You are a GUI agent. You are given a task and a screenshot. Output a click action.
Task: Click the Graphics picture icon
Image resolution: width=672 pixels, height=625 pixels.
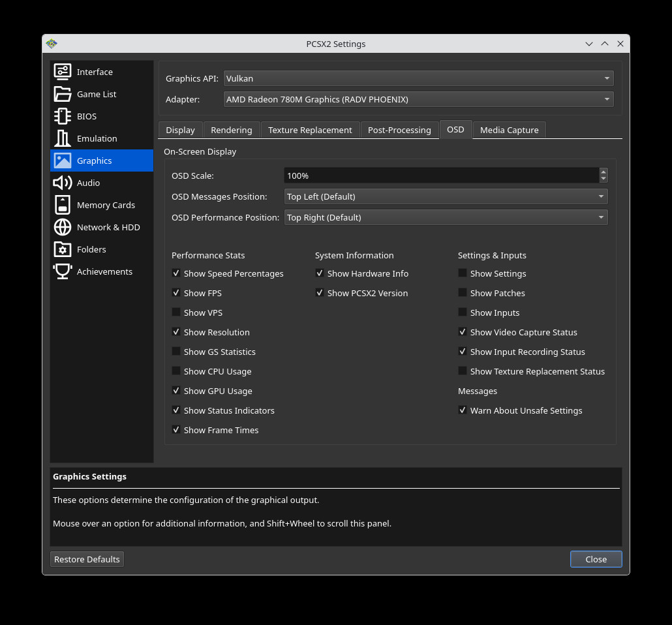[x=63, y=160]
